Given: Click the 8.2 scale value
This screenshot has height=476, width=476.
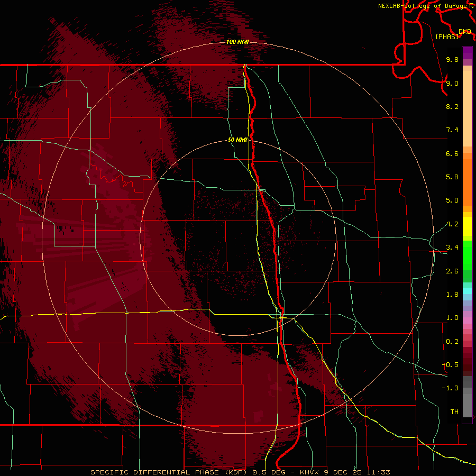Looking at the screenshot, I should 452,106.
